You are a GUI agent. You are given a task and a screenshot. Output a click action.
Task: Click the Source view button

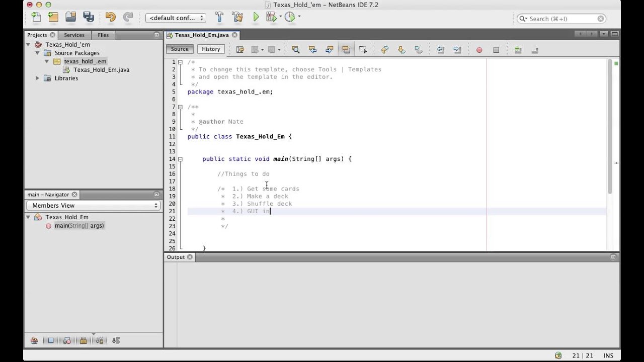pyautogui.click(x=180, y=49)
